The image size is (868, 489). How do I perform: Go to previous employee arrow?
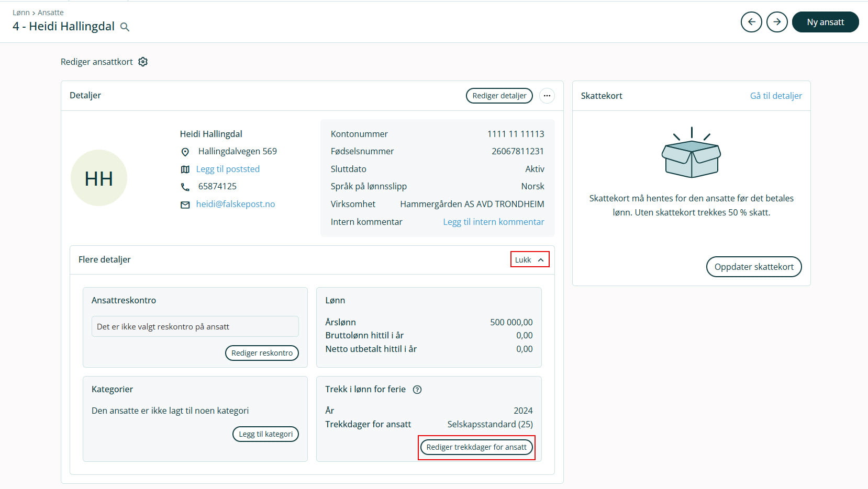click(x=751, y=22)
